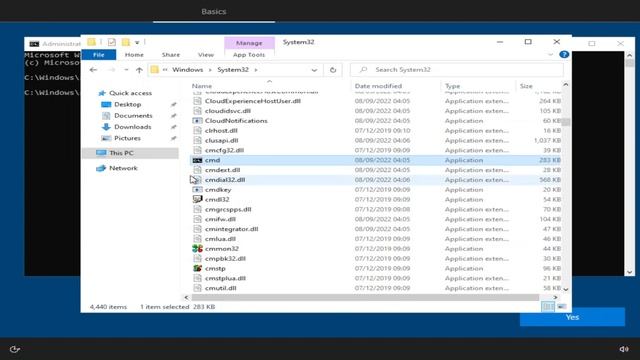Click the Properties quick access toolbar icon
This screenshot has width=640, height=360.
click(x=111, y=42)
